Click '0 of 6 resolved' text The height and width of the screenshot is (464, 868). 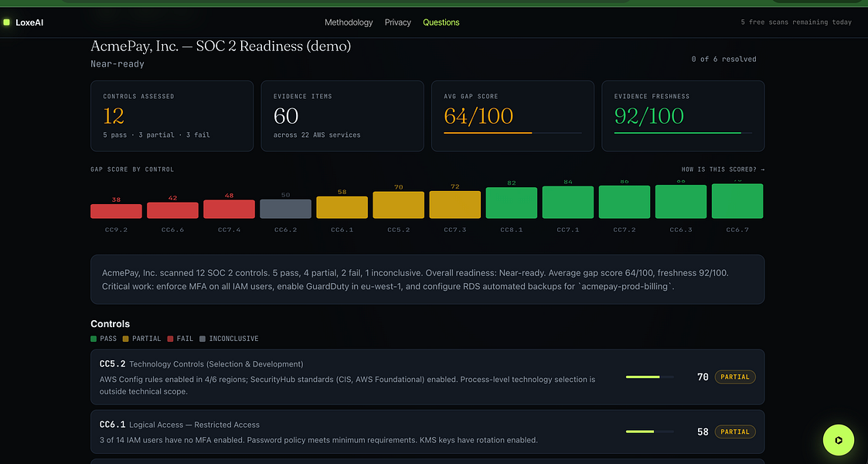pyautogui.click(x=723, y=60)
